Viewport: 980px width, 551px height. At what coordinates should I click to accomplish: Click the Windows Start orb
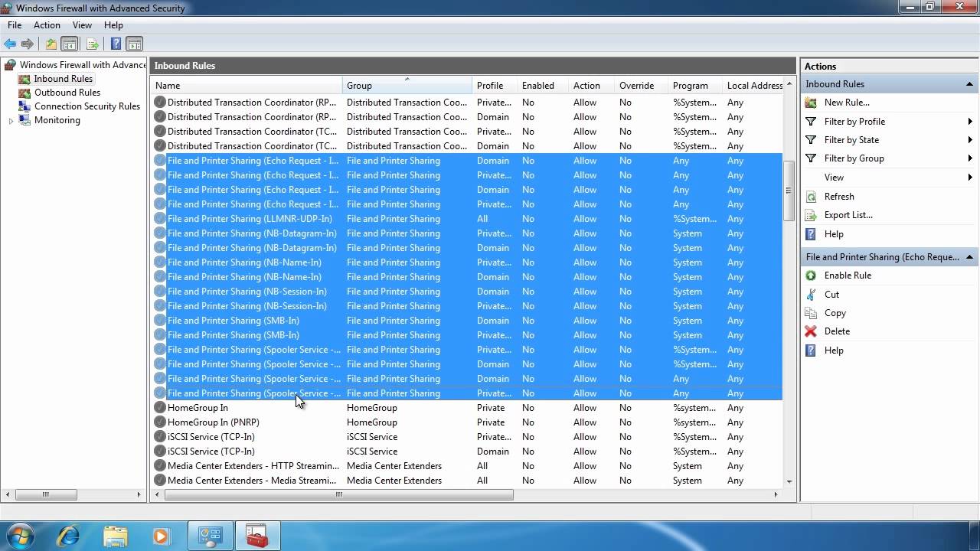click(x=19, y=535)
